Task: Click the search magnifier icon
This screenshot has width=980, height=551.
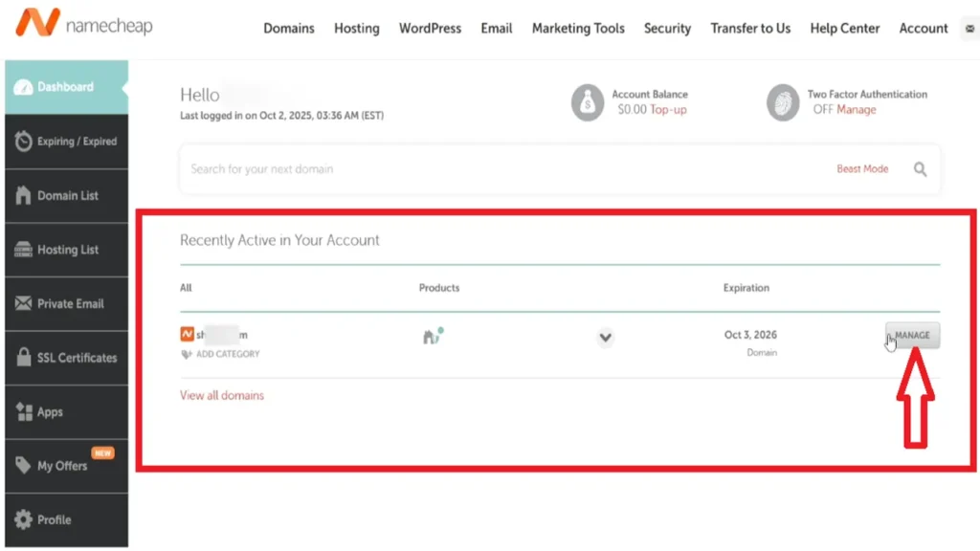Action: 920,169
